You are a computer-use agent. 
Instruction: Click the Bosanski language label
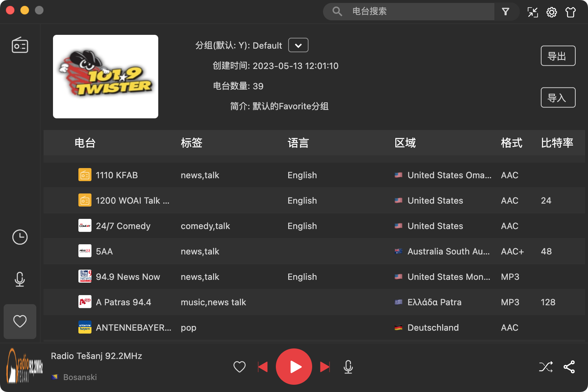[x=80, y=377]
